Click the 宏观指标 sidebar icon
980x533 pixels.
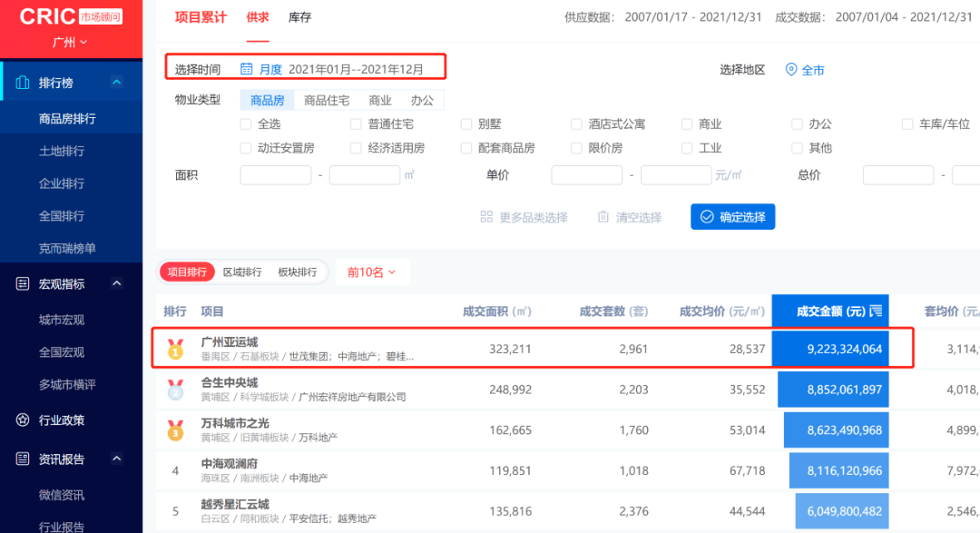[23, 284]
